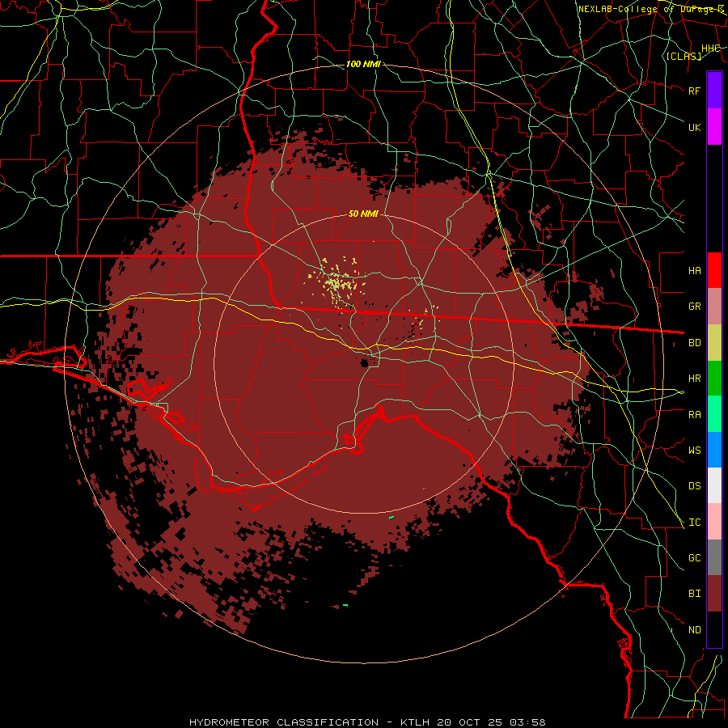728x728 pixels.
Task: Click the GC legend label
Action: tap(695, 558)
